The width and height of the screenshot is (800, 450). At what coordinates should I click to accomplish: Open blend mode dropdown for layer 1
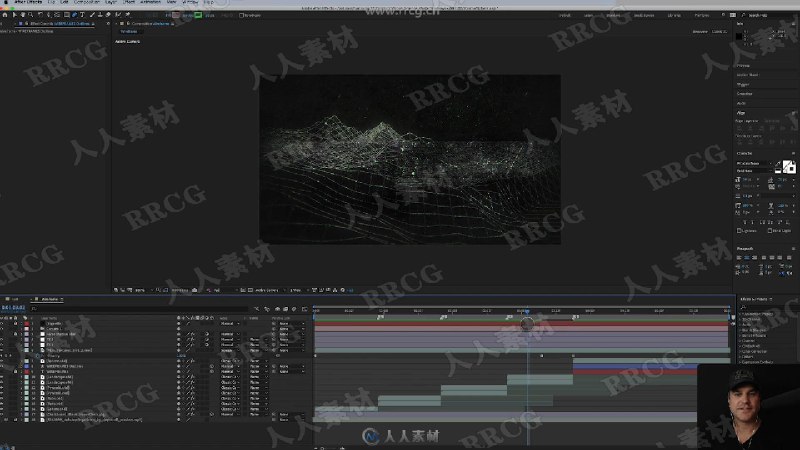(230, 323)
